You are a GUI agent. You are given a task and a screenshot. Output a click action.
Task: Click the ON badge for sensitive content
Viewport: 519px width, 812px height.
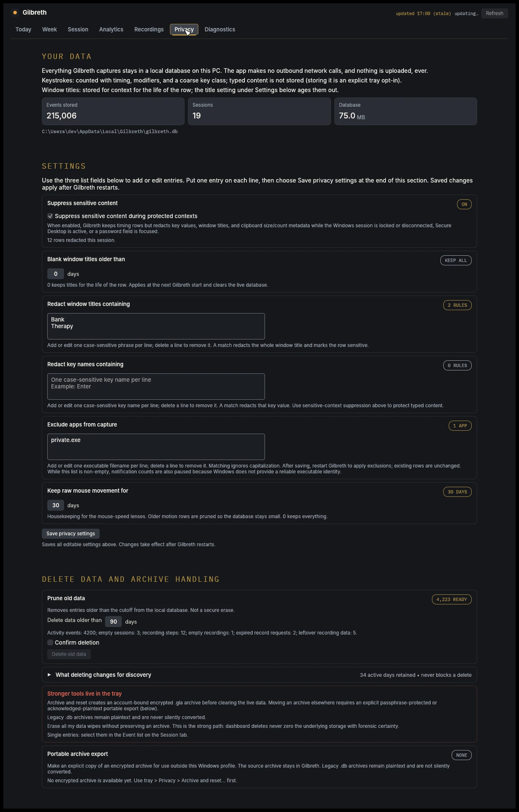click(464, 204)
